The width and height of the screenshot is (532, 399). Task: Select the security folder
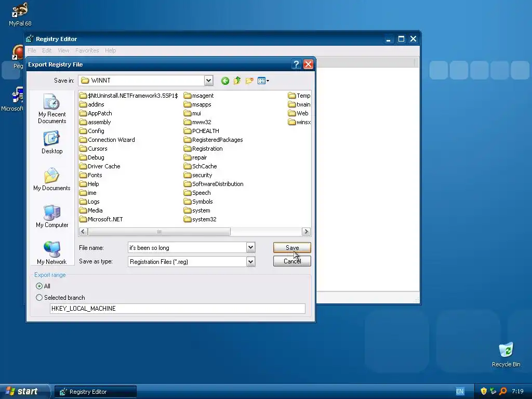[198, 175]
